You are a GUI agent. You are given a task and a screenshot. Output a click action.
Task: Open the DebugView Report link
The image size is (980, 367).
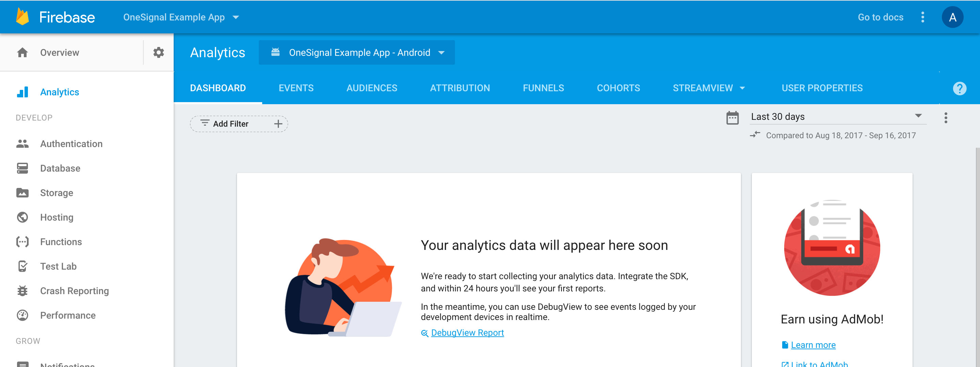click(x=467, y=333)
